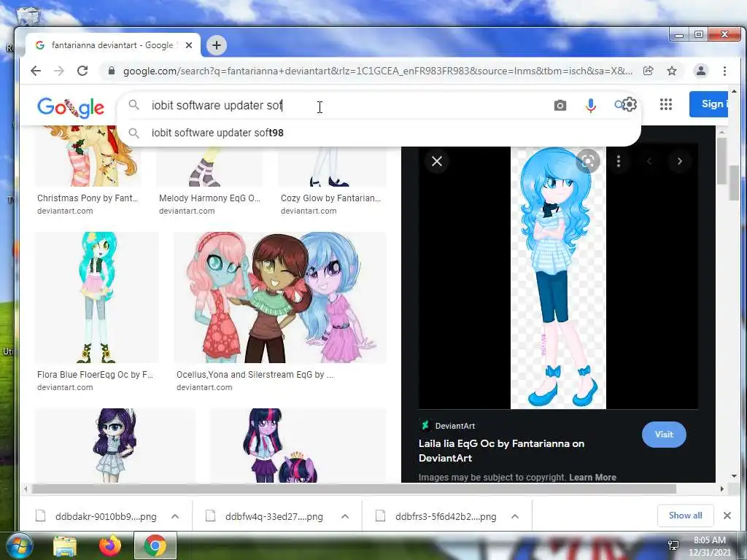747x560 pixels.
Task: Open a new browser tab
Action: (x=216, y=45)
